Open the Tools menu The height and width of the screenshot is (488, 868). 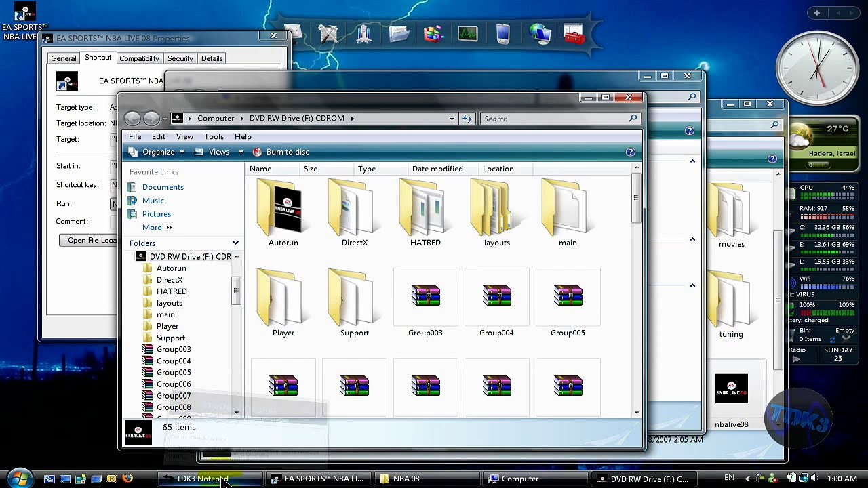tap(214, 136)
